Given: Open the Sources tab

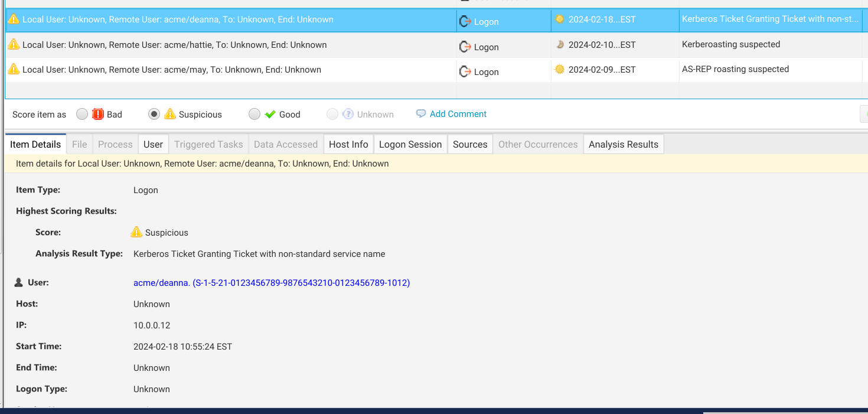Looking at the screenshot, I should [470, 144].
